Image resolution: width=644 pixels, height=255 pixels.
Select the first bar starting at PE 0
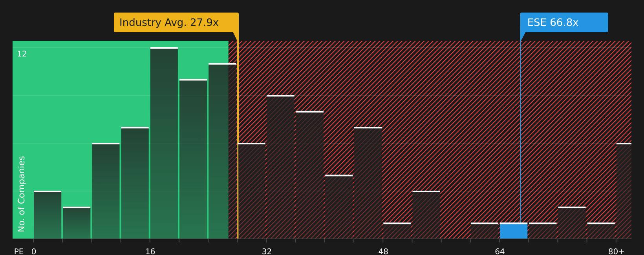point(48,215)
